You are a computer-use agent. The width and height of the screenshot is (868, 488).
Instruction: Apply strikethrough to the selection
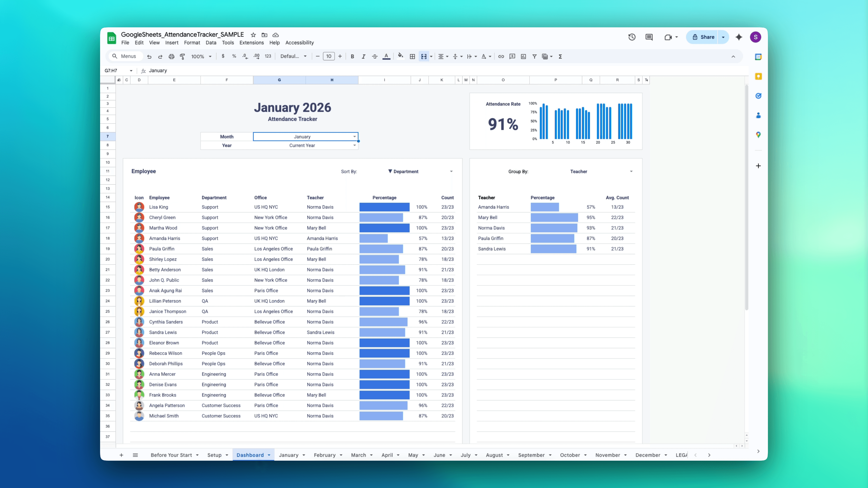tap(375, 56)
